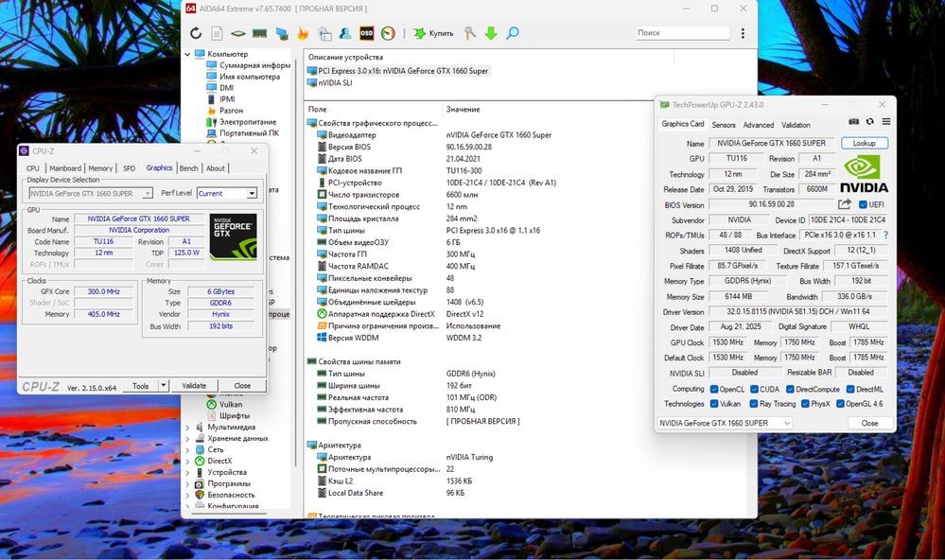Viewport: 945px width, 560px height.
Task: Click the Lookup button in GPU-Z
Action: (864, 143)
